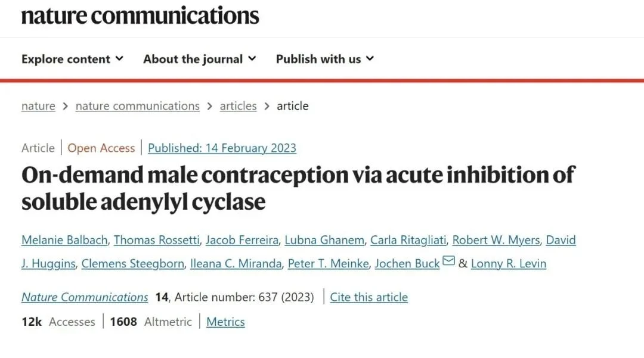The width and height of the screenshot is (644, 358).
Task: Expand Publish with us menu
Action: [x=325, y=59]
